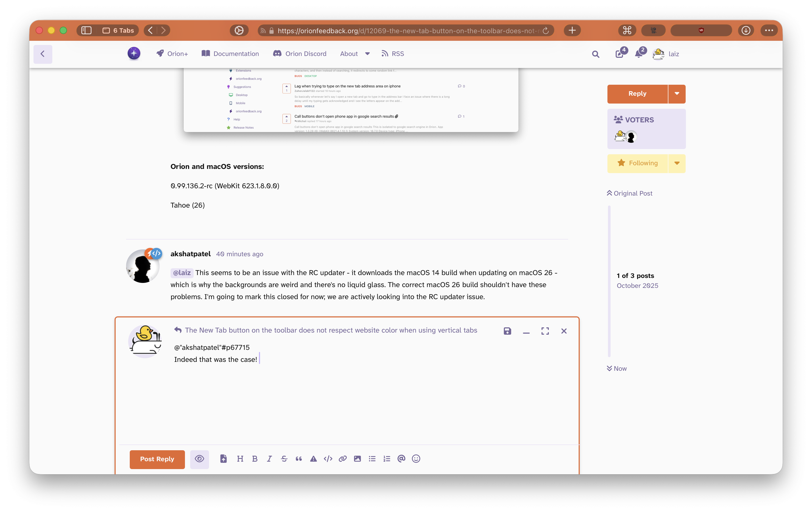Image resolution: width=812 pixels, height=513 pixels.
Task: Add an image to the reply
Action: tap(357, 459)
